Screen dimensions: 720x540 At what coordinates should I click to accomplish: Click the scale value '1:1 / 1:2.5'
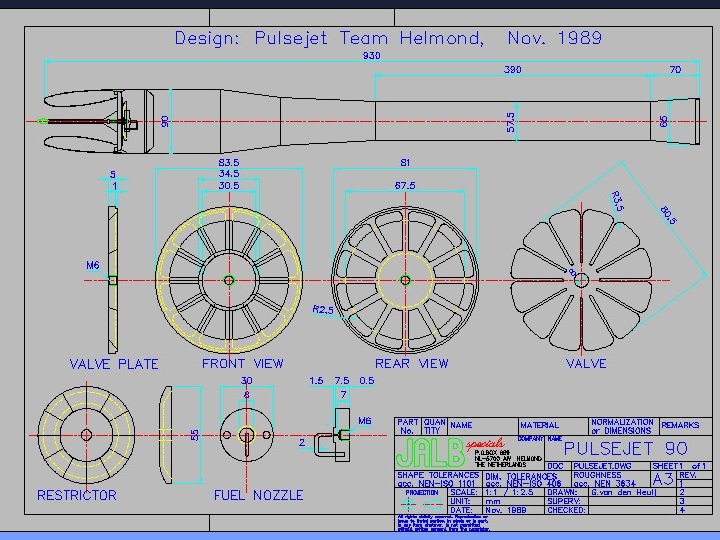point(509,492)
